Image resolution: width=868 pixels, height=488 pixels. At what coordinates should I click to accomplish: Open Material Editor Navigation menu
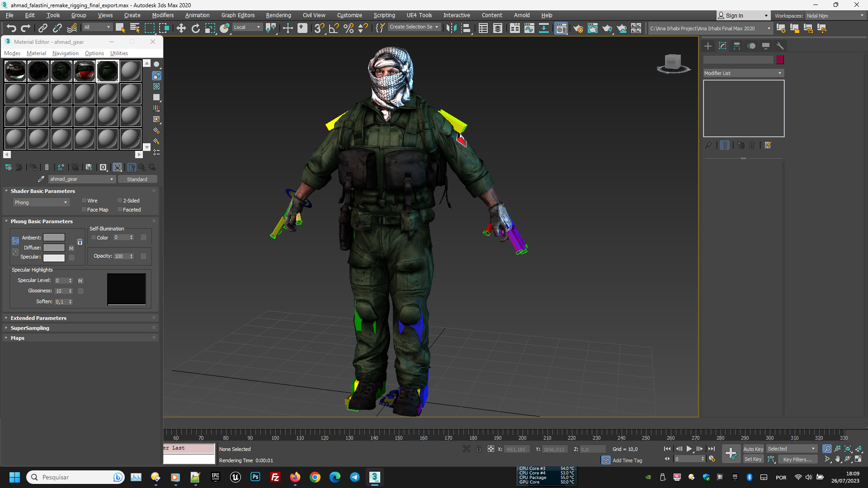click(65, 53)
